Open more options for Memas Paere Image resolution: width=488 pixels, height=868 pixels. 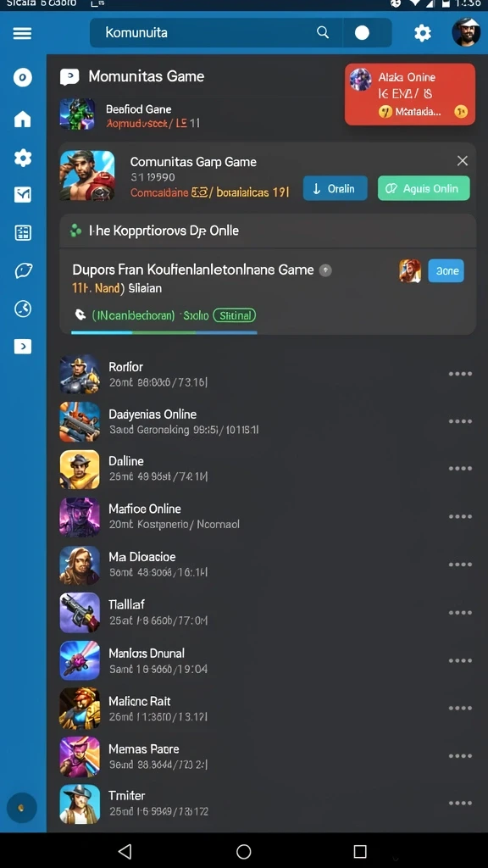click(x=460, y=755)
